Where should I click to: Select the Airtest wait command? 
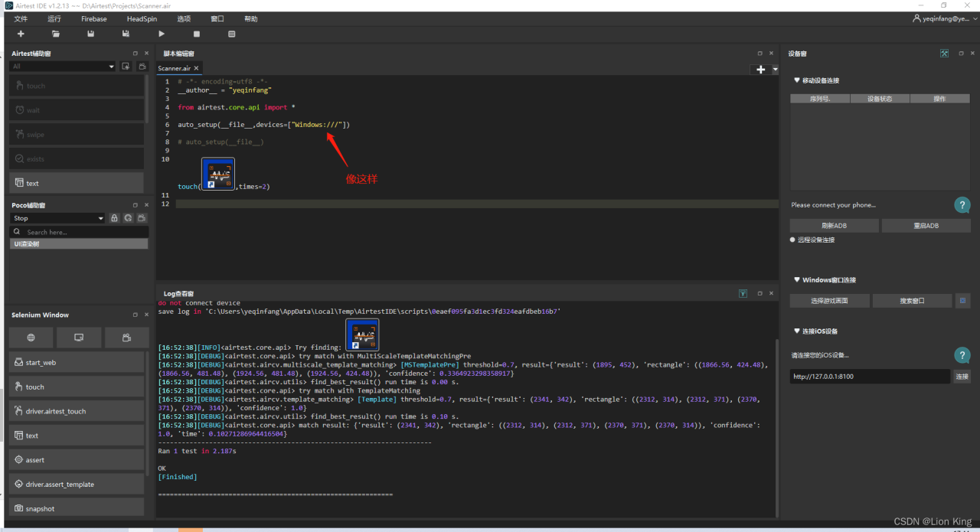(x=77, y=110)
